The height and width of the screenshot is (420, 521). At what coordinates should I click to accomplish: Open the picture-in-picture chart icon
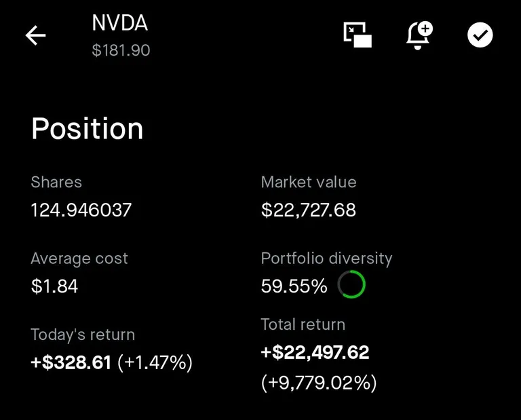point(358,35)
